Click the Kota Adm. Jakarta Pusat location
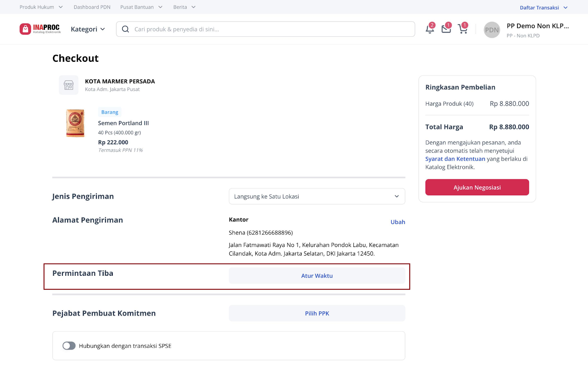The image size is (588, 368). [112, 89]
